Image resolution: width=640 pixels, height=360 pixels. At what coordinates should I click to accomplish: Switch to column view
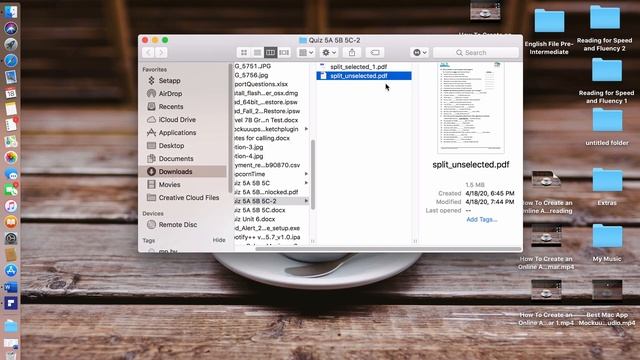click(270, 52)
